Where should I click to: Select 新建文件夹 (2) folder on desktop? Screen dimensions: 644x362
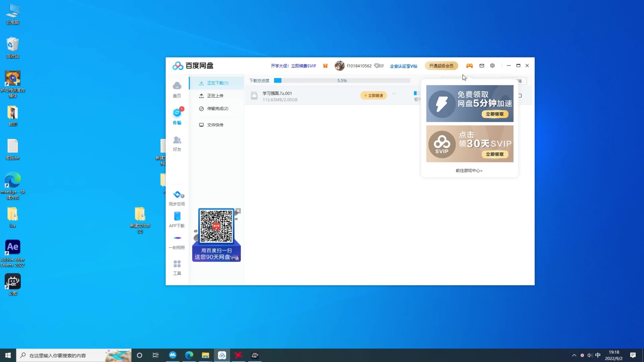pyautogui.click(x=140, y=220)
